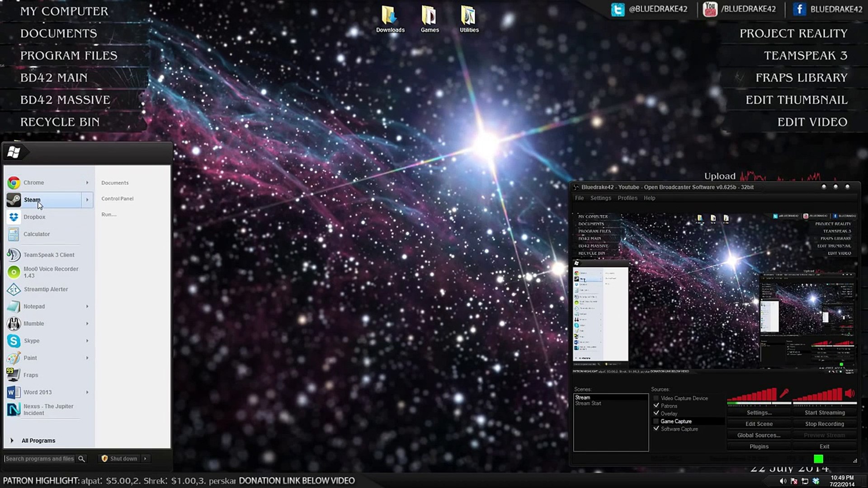Open Word 2013 icon
The height and width of the screenshot is (488, 868).
pyautogui.click(x=14, y=392)
